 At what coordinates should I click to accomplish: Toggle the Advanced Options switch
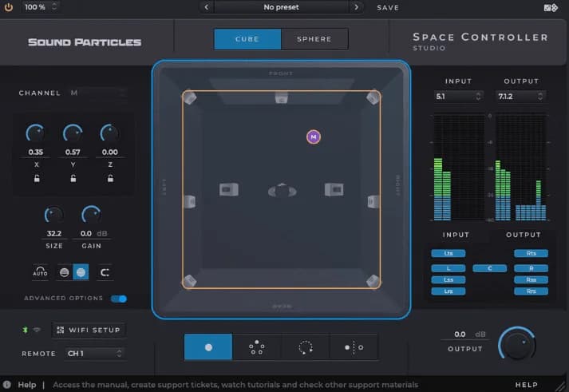click(119, 299)
